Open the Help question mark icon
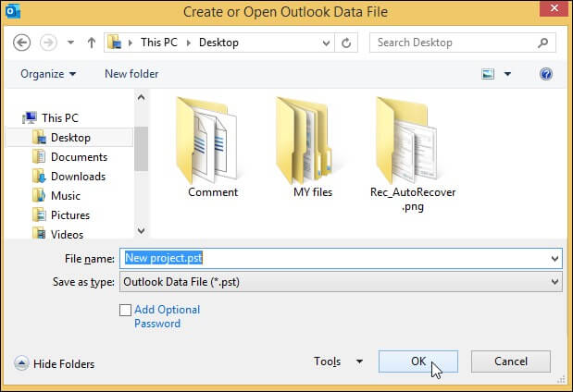This screenshot has width=573, height=392. click(x=546, y=74)
